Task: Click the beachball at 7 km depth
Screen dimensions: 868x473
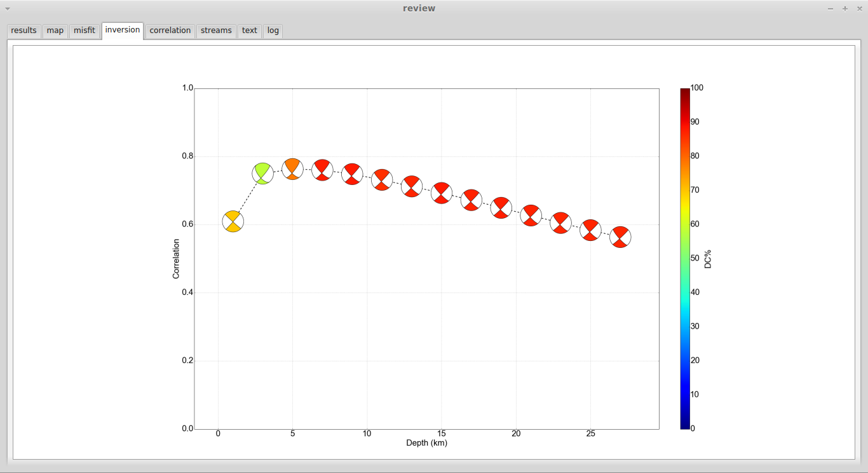Action: pyautogui.click(x=323, y=170)
